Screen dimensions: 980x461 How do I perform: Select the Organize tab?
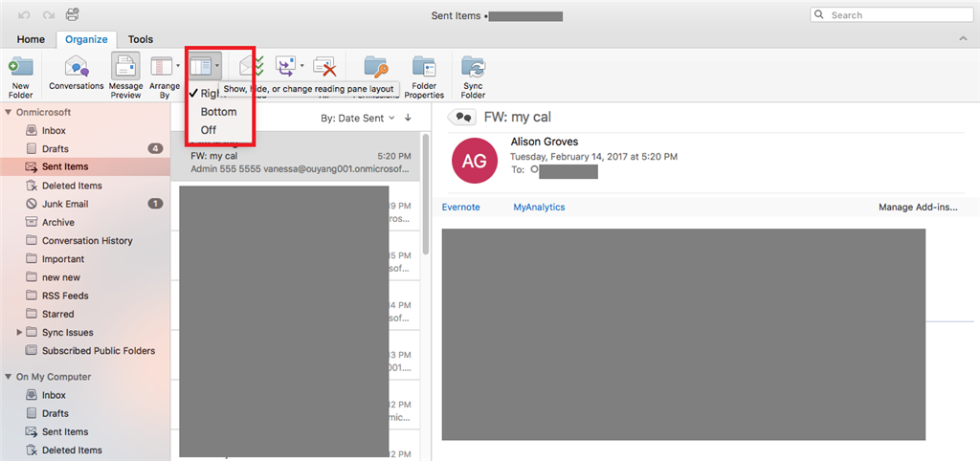click(86, 39)
